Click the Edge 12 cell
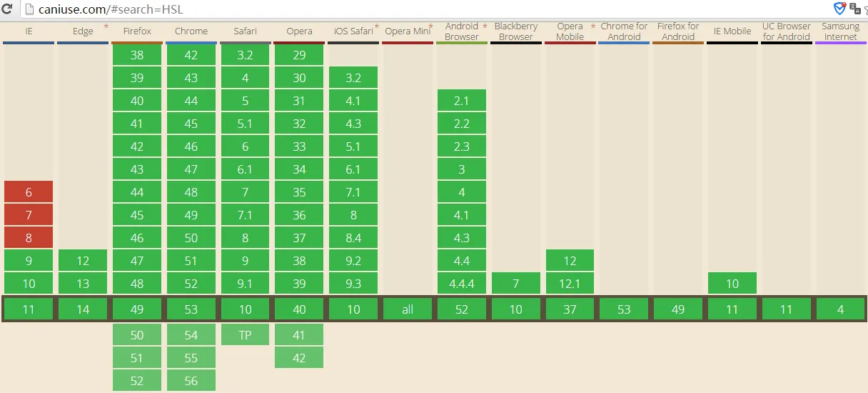868x393 pixels. [x=83, y=260]
